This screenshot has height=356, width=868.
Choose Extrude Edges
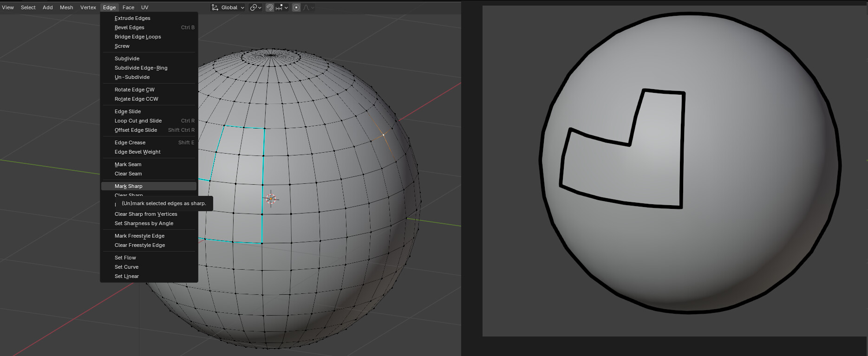click(x=149, y=18)
